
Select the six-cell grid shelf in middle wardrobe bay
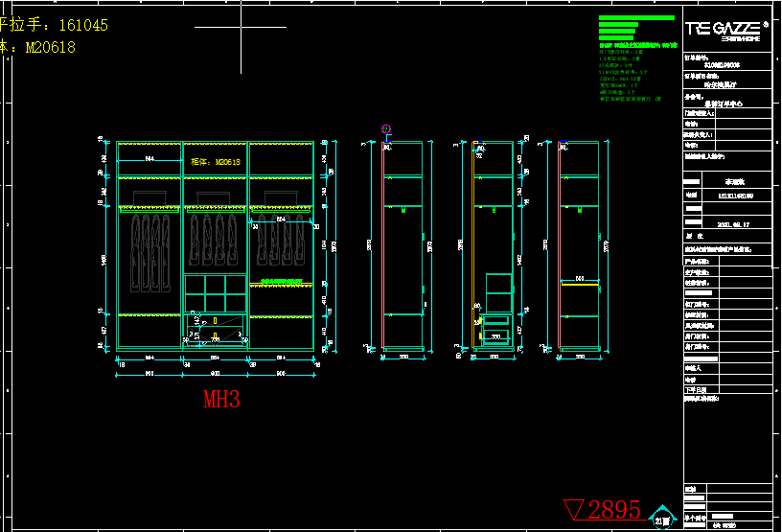tap(215, 291)
